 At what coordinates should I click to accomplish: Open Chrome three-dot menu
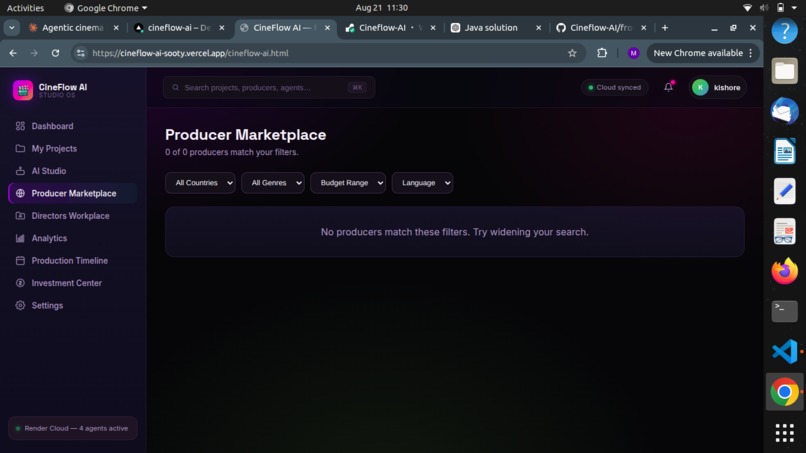click(x=751, y=53)
